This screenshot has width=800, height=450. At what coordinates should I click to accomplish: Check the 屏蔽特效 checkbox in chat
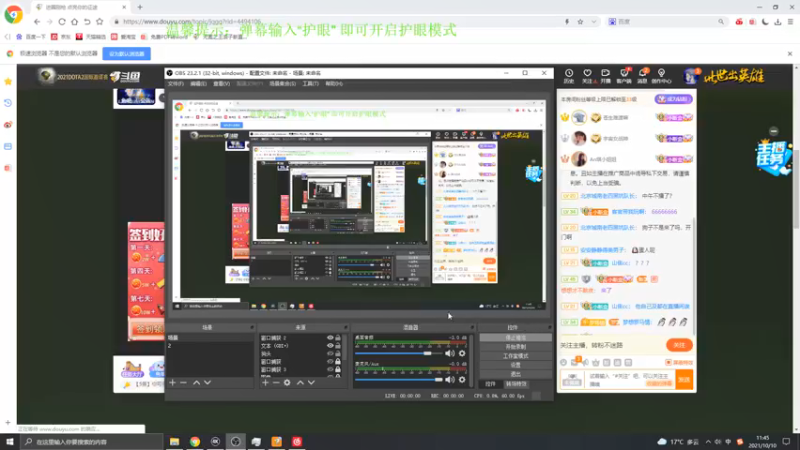coord(668,363)
